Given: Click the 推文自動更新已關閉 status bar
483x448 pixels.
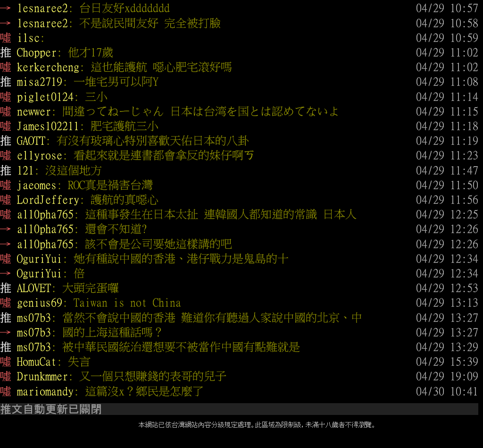Looking at the screenshot, I should click(239, 409).
